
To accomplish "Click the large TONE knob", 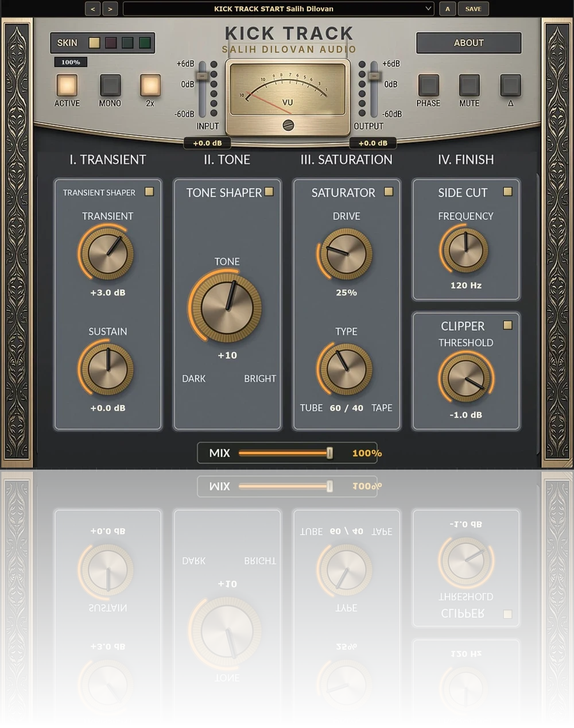I will [x=227, y=308].
